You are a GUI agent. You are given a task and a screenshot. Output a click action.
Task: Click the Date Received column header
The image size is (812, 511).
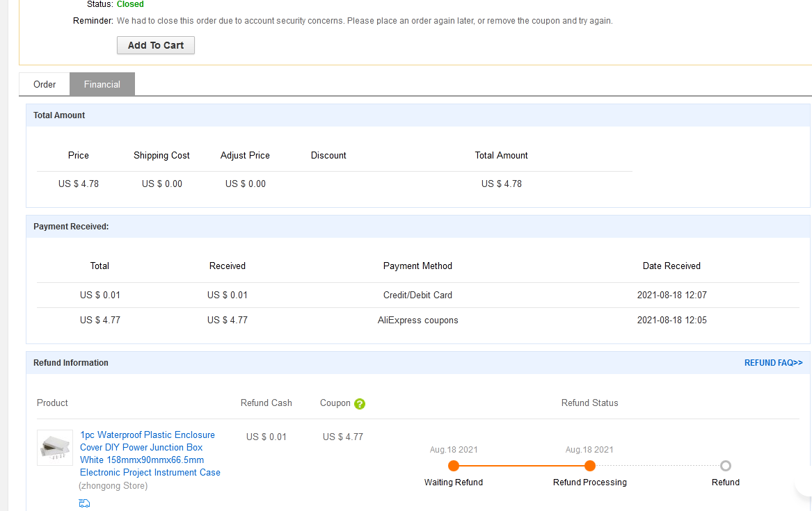point(671,266)
